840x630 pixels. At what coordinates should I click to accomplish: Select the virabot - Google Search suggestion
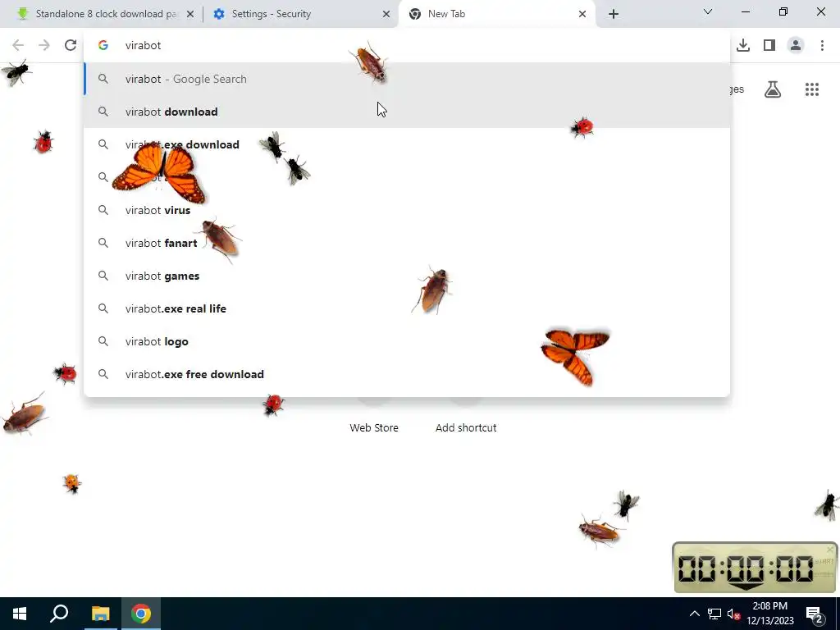407,79
